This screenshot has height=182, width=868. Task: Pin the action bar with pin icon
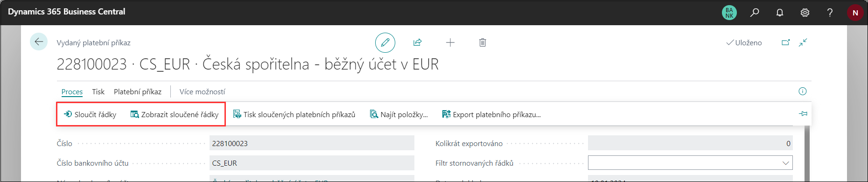(x=803, y=113)
